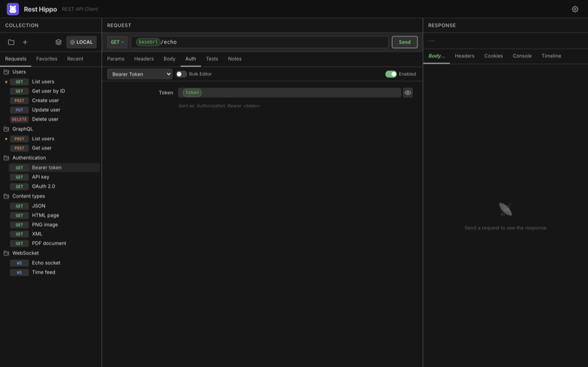Click the plus icon to add request
588x367 pixels.
tap(25, 42)
